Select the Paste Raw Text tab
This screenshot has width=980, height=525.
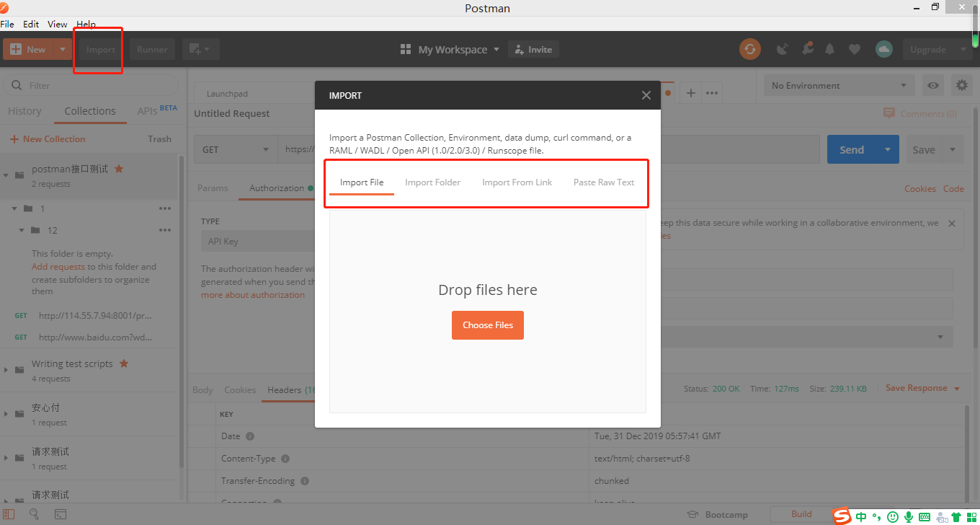tap(604, 182)
